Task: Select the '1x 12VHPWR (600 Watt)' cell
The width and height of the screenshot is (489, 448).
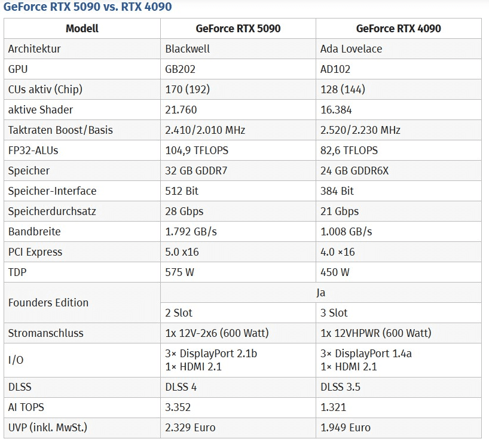Action: click(x=376, y=333)
